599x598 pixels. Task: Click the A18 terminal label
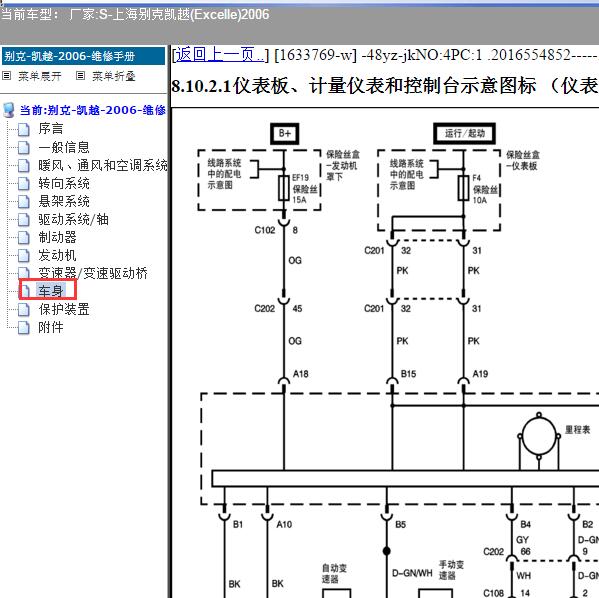(301, 374)
